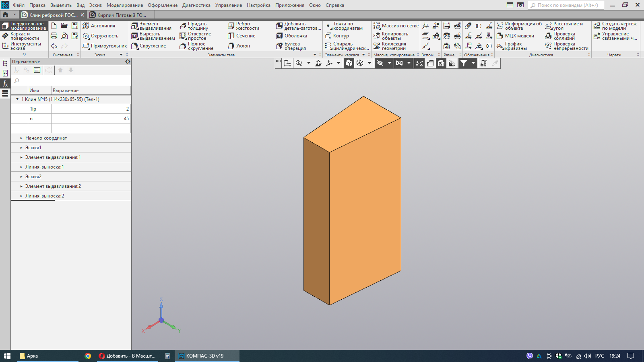Select the Прямоугольник sketch tool
The height and width of the screenshot is (362, 644).
(105, 46)
